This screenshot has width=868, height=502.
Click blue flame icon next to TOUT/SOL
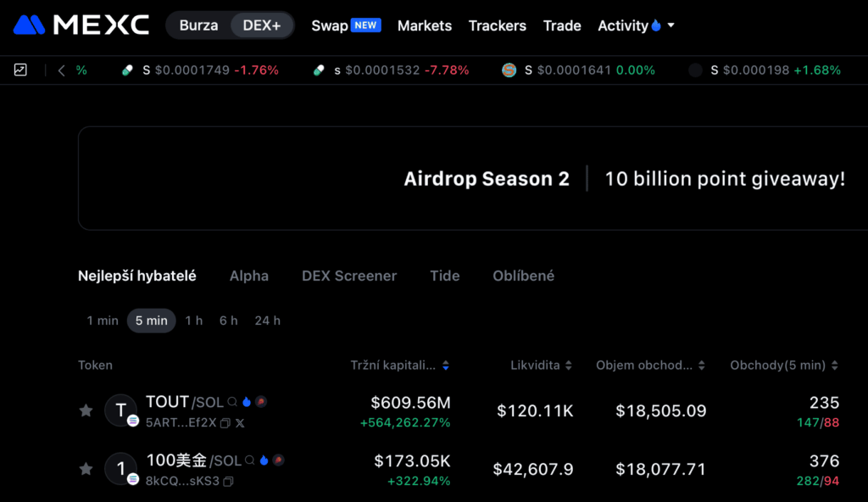point(247,402)
